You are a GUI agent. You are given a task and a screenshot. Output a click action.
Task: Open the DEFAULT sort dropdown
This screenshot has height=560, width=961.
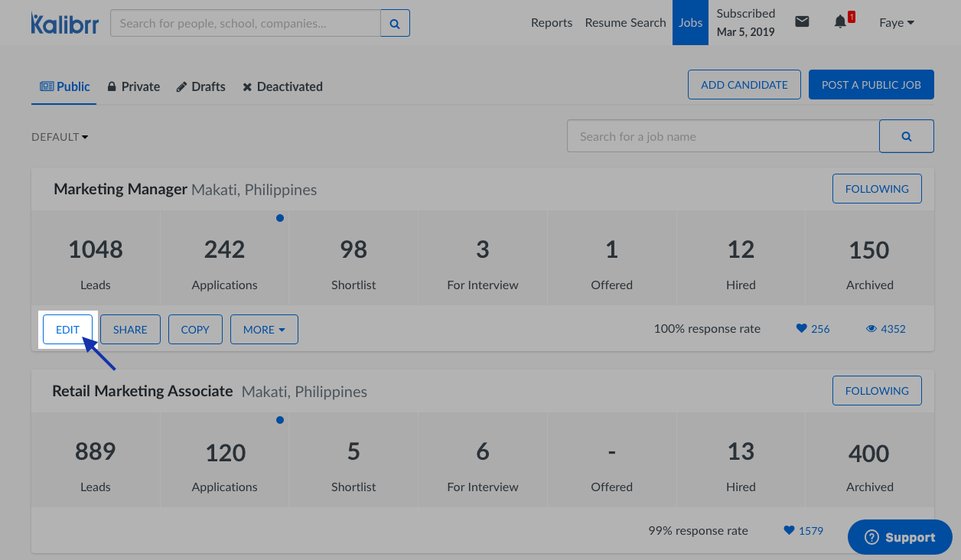click(60, 137)
